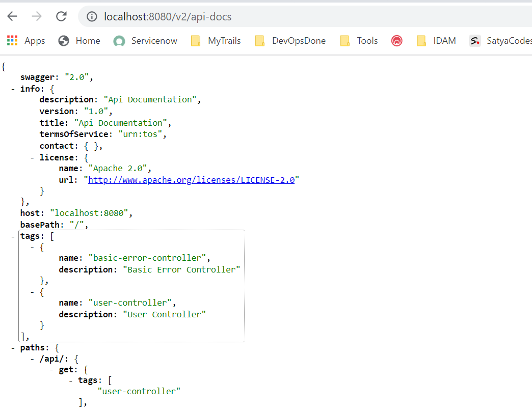Viewport: 532px width, 410px height.
Task: Reload the api-docs page
Action: click(x=61, y=16)
